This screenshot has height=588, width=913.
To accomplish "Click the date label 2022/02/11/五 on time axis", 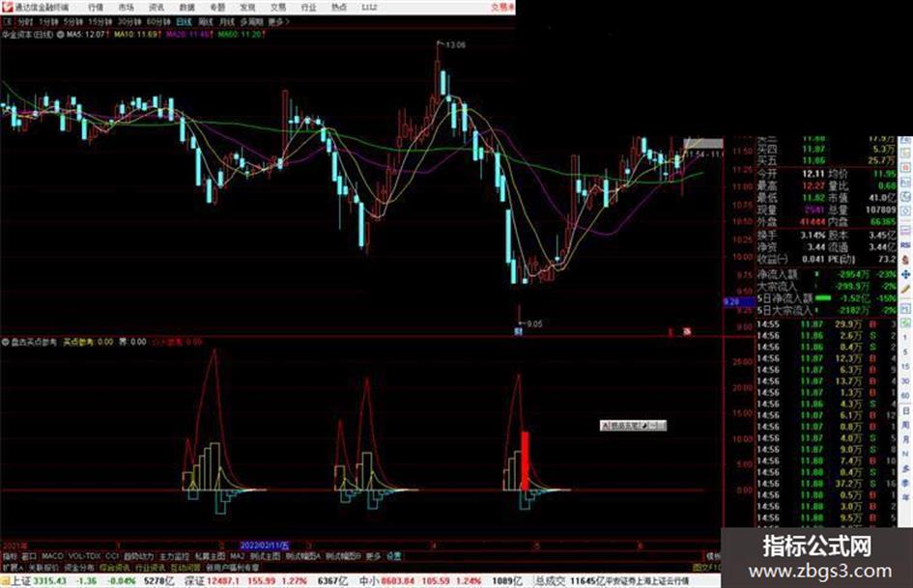I will 265,546.
